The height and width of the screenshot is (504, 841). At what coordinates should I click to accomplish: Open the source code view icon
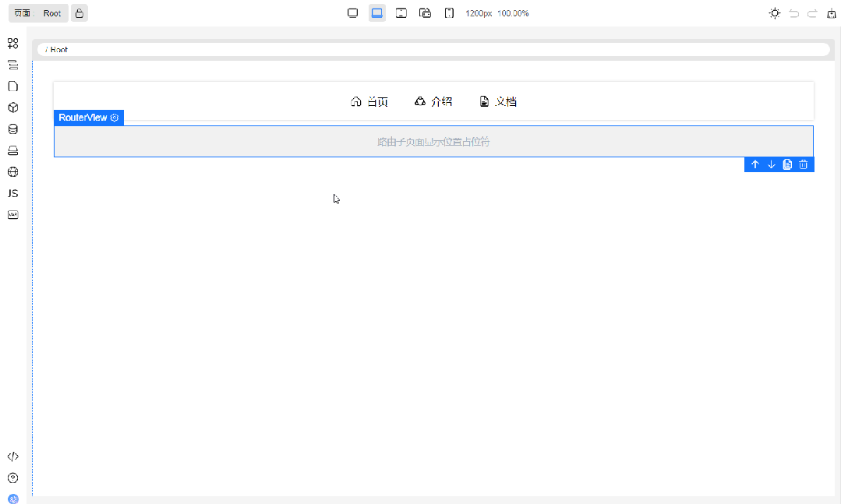[12, 456]
